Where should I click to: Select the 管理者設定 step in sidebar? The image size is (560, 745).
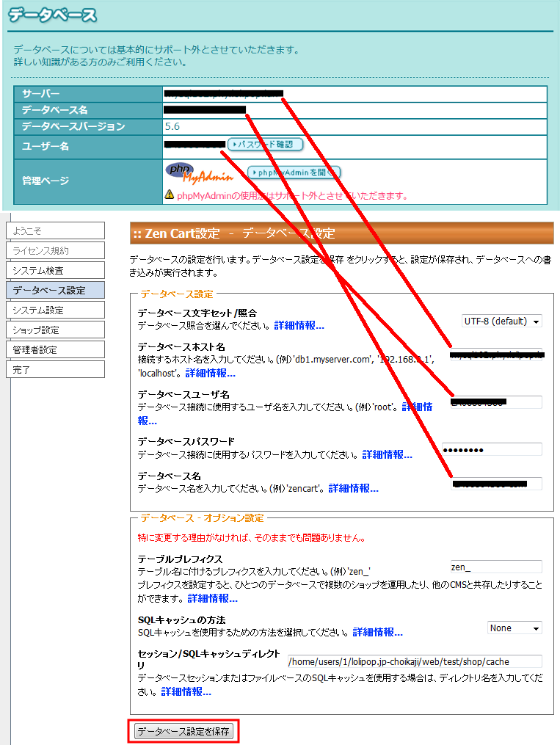(56, 349)
